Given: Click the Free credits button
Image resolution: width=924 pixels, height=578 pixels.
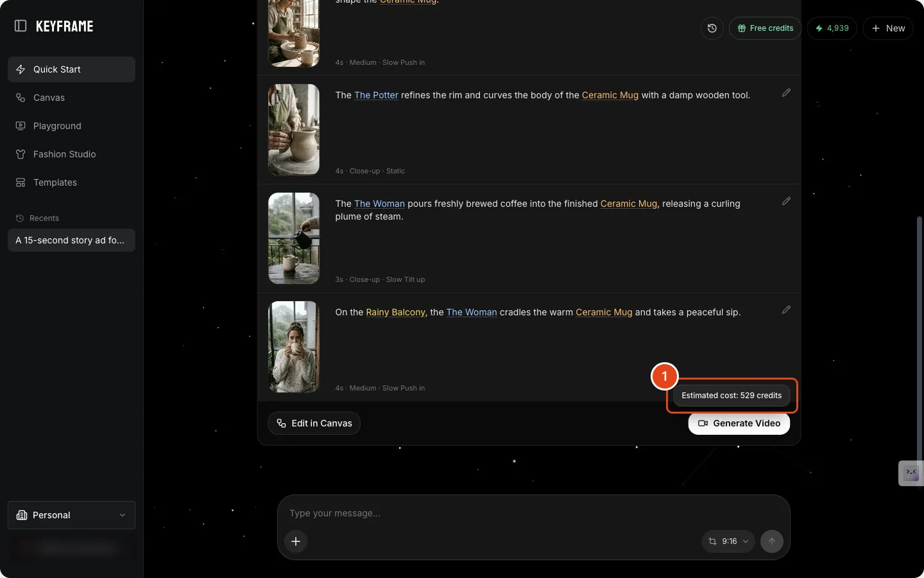Looking at the screenshot, I should click(765, 28).
